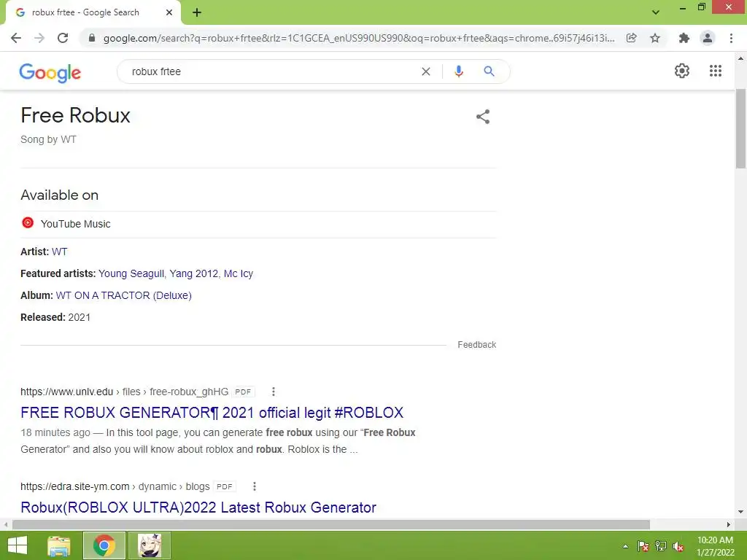The height and width of the screenshot is (560, 747).
Task: Click the Free Robux heading
Action: pyautogui.click(x=75, y=115)
